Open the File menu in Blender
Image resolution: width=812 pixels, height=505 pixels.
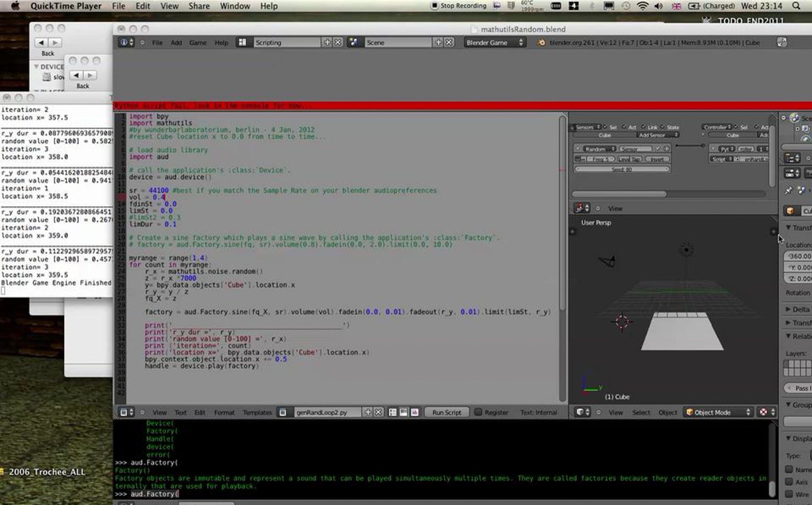pos(157,43)
